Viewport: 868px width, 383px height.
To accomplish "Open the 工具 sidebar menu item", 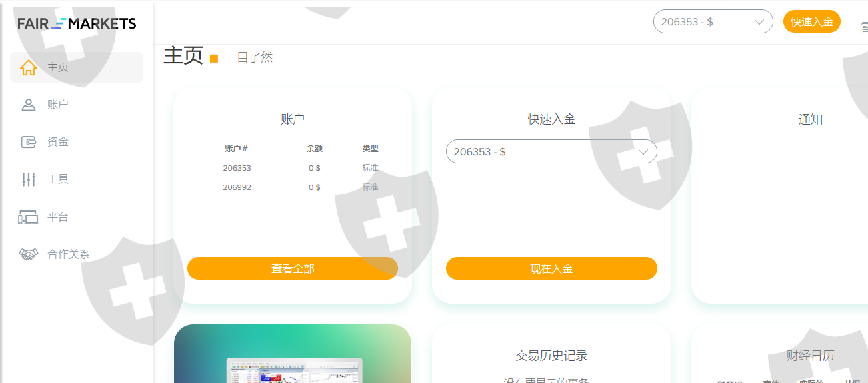I will coord(77,179).
